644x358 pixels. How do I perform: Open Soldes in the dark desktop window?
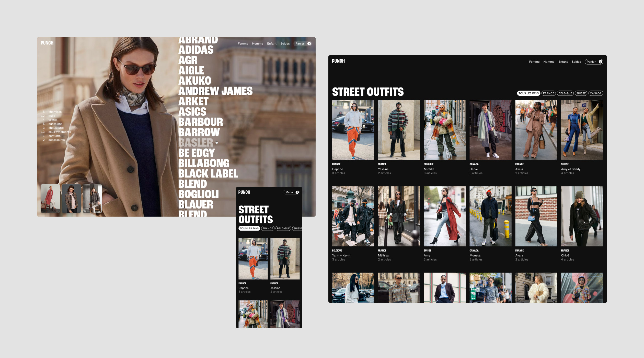[576, 62]
